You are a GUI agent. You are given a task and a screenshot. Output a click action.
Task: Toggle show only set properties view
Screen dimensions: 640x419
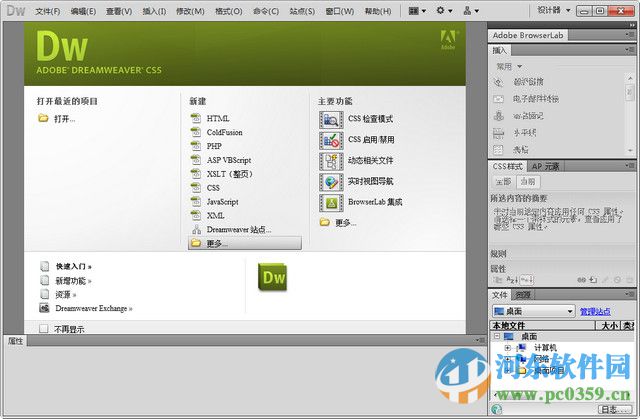(x=527, y=280)
